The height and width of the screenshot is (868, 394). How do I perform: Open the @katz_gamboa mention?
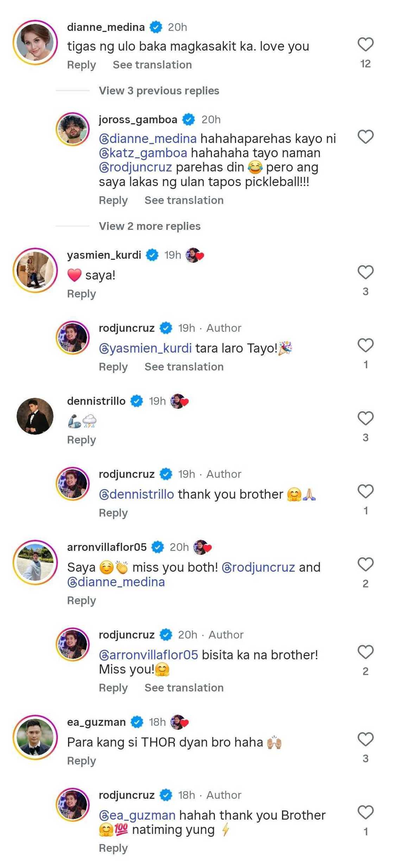(143, 153)
